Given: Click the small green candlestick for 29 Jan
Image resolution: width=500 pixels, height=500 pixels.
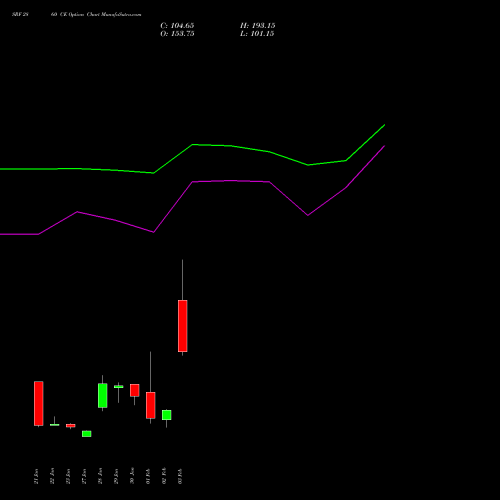Looking at the screenshot, I should point(119,387).
